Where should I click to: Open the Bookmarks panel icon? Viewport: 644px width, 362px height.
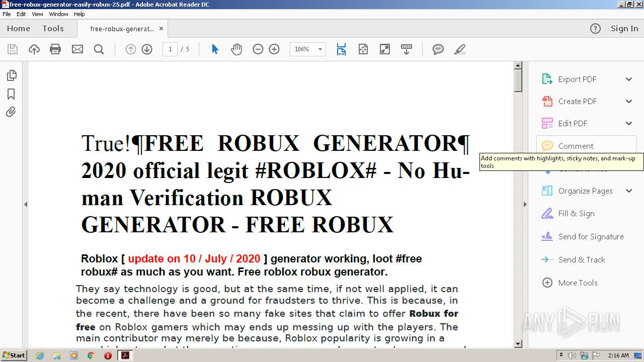click(x=11, y=94)
